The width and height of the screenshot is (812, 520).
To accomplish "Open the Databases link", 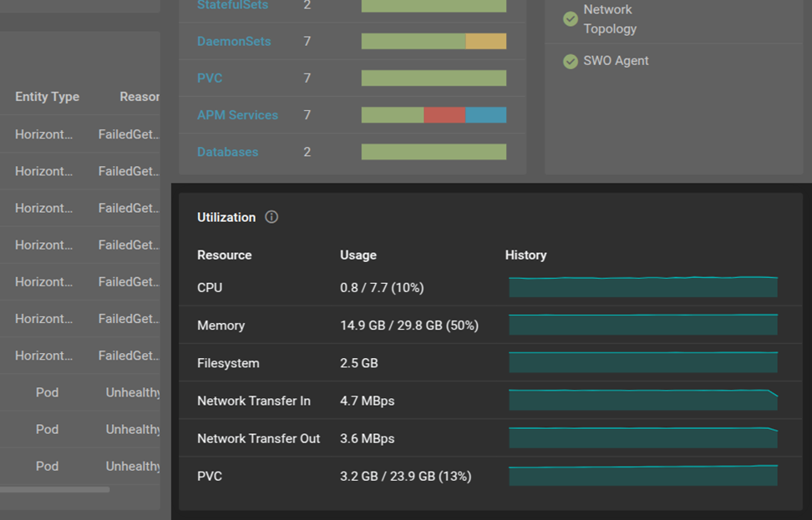I will (x=228, y=152).
